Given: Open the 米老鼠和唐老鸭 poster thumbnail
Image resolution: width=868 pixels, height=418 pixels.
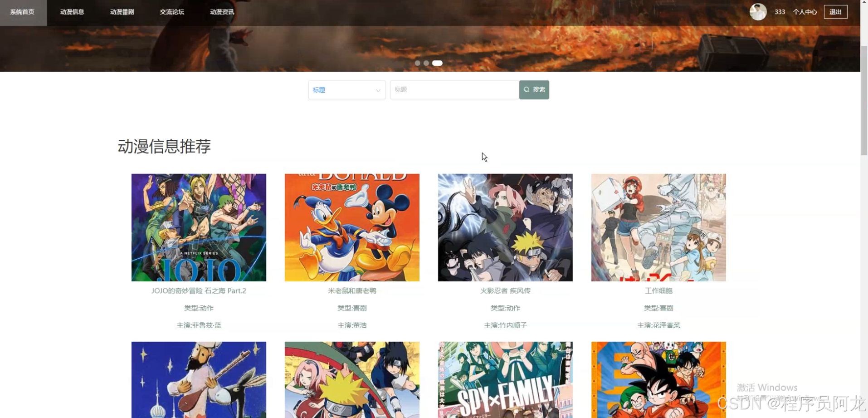Looking at the screenshot, I should (352, 227).
